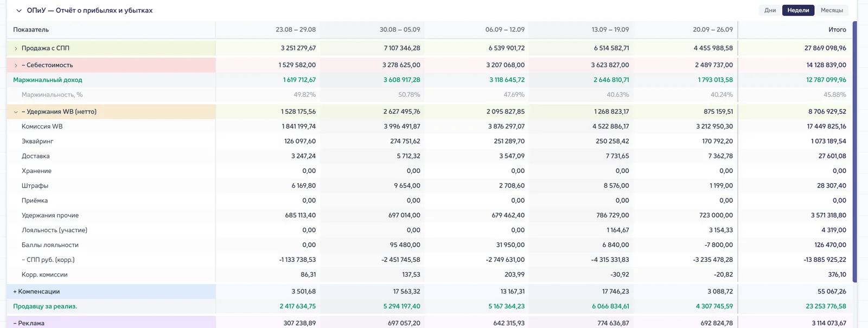Collapse the ОПиУ report section chevron

[x=19, y=10]
